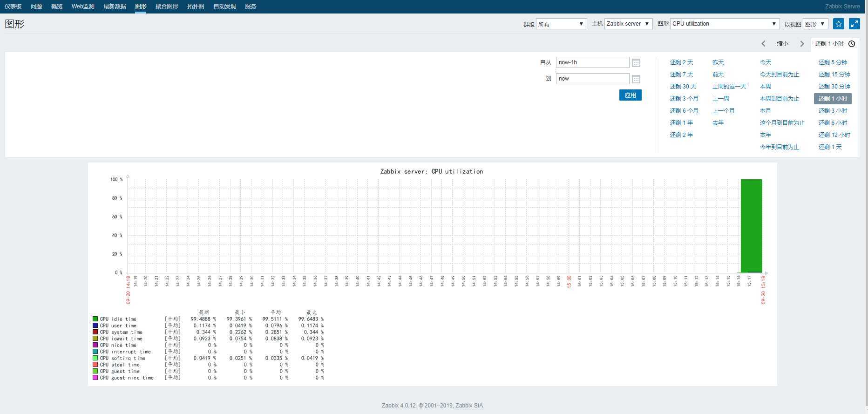Screen dimensions: 868x414
Task: Open 服务 in the top menu
Action: tap(251, 7)
